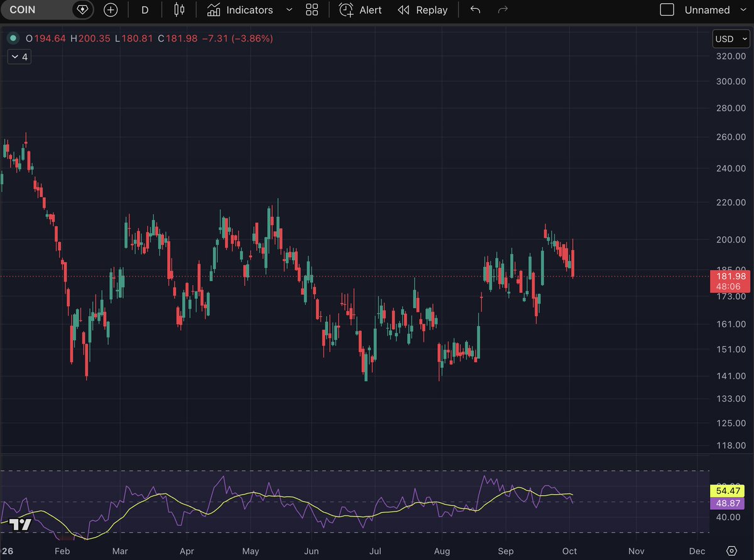
Task: Select the square layout icon beside Unnamed
Action: click(x=667, y=10)
